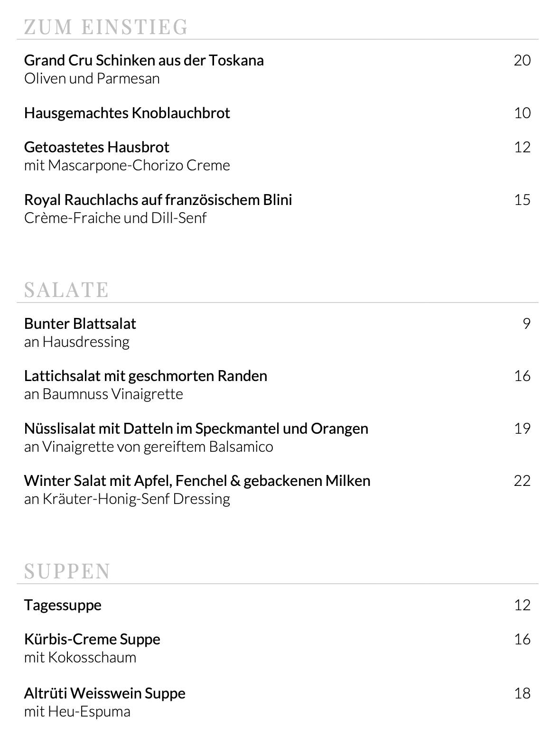This screenshot has width=560, height=745.
Task: Select Grand Cru Schinken aus der Toskana
Action: pos(144,61)
